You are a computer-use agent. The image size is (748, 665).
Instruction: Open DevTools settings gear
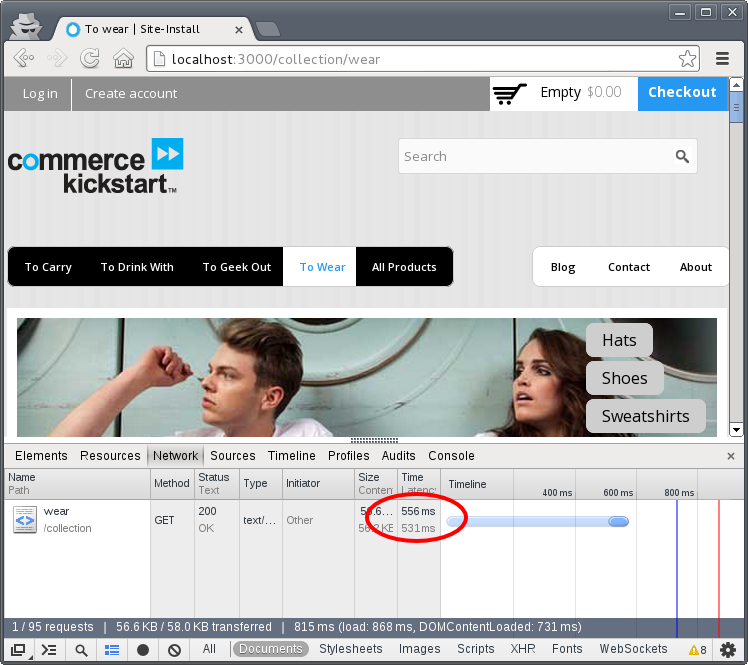click(728, 650)
